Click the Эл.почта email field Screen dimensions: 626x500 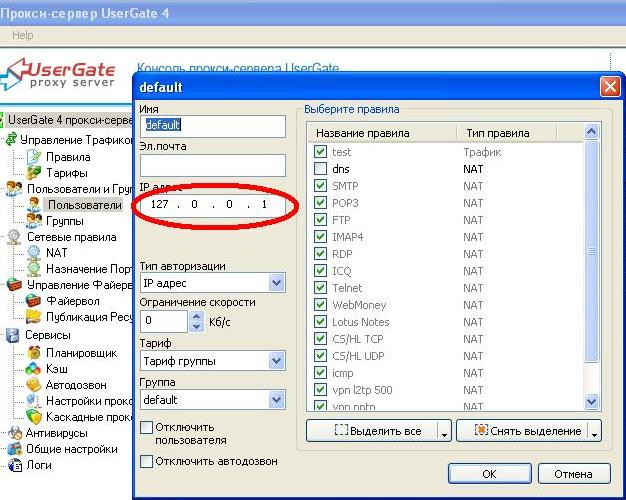tap(213, 165)
